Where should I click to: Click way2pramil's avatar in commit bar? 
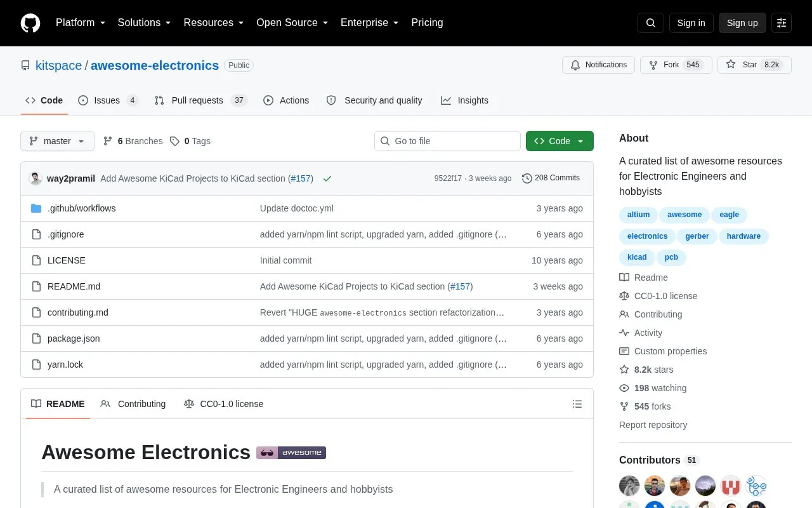click(x=36, y=178)
